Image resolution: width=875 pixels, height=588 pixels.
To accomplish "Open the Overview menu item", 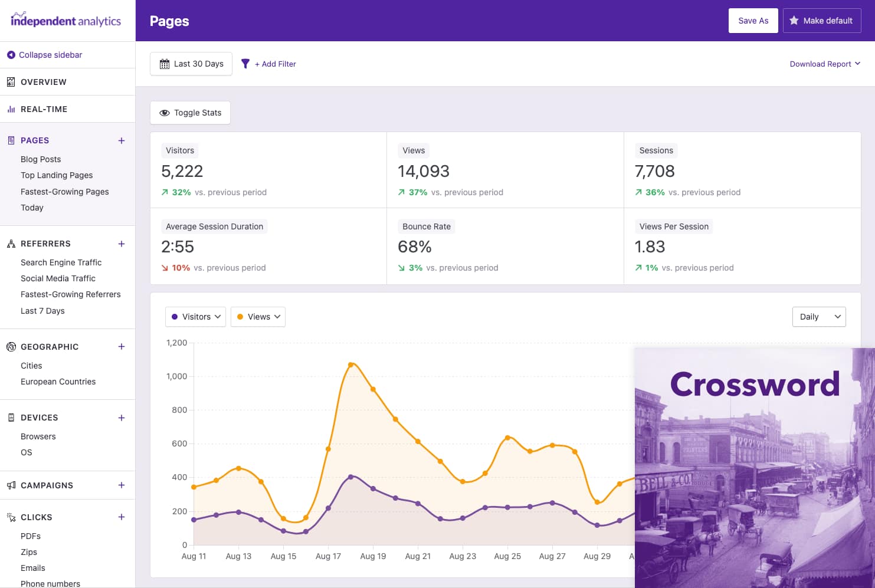I will click(x=44, y=82).
